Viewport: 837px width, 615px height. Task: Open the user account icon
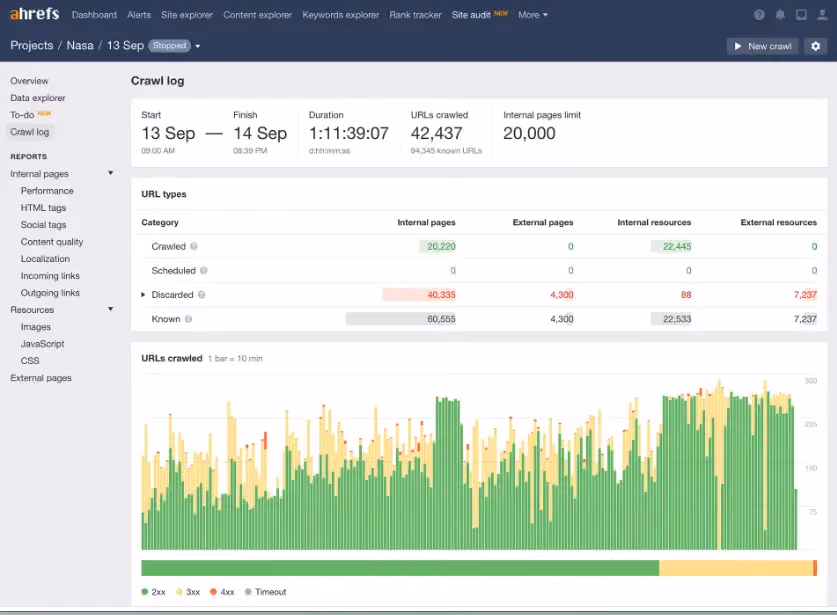pos(822,15)
